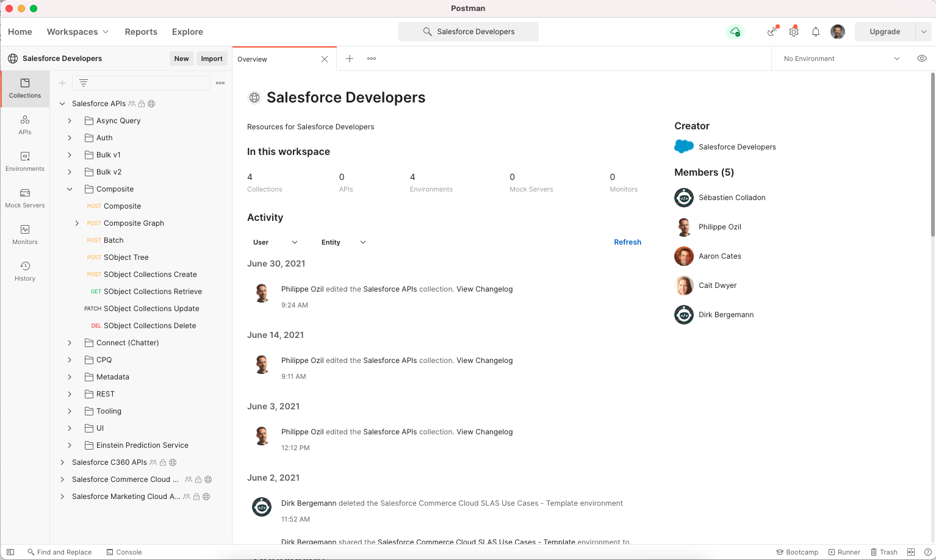Screen dimensions: 936x560
Task: Open the Runner
Action: point(844,552)
